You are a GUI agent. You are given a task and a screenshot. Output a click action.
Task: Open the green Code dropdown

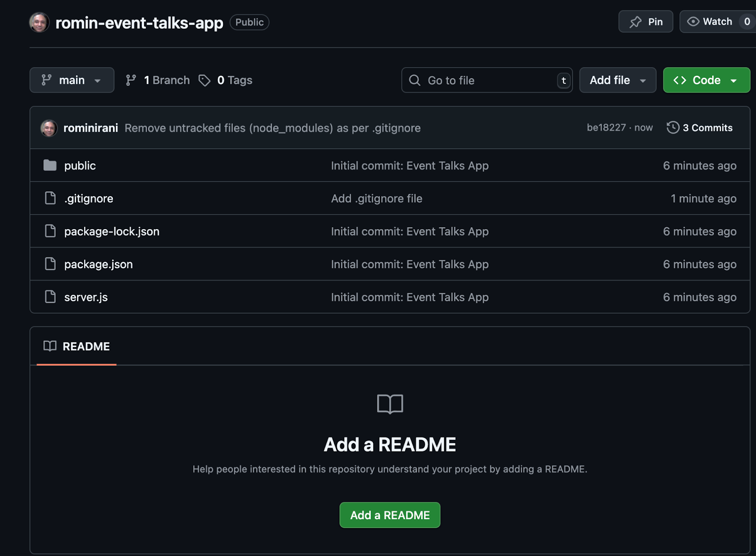[x=706, y=80]
